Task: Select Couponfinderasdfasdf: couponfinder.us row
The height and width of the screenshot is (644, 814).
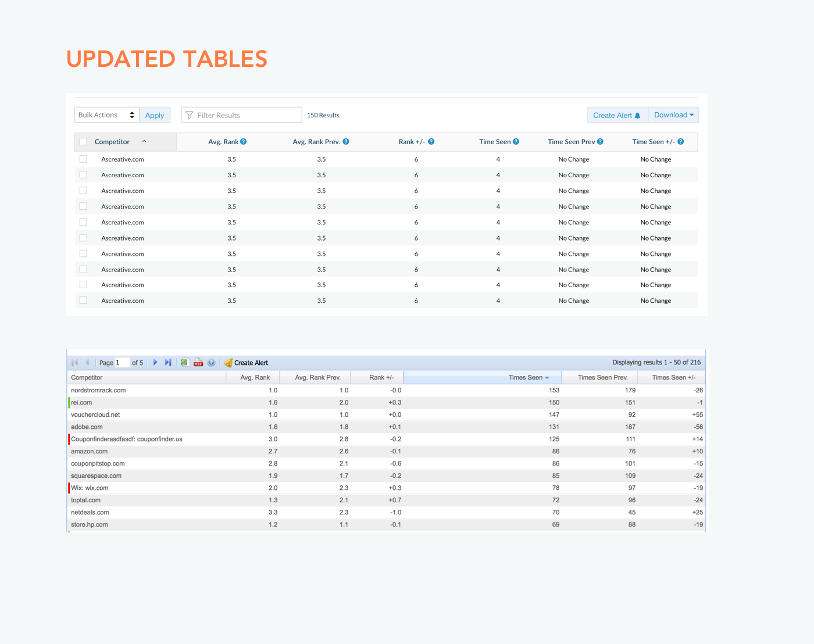Action: [387, 439]
